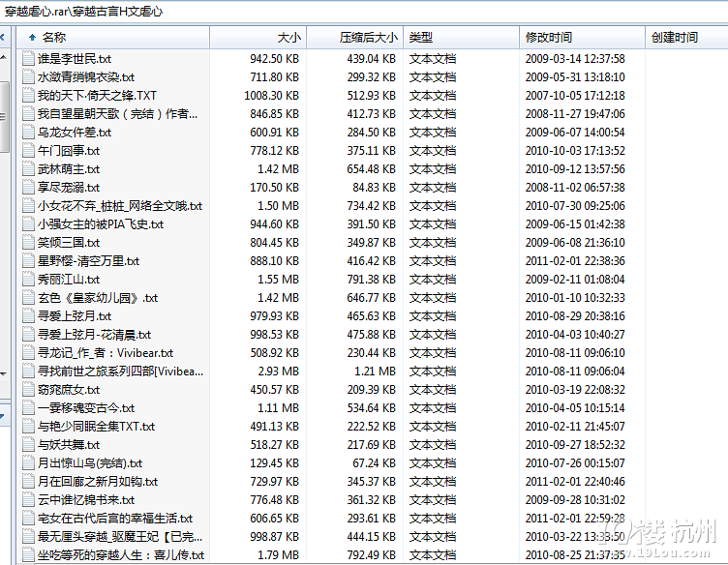The width and height of the screenshot is (728, 565).
Task: Click modified time 2007-10-05 17:12:18
Action: coord(575,96)
